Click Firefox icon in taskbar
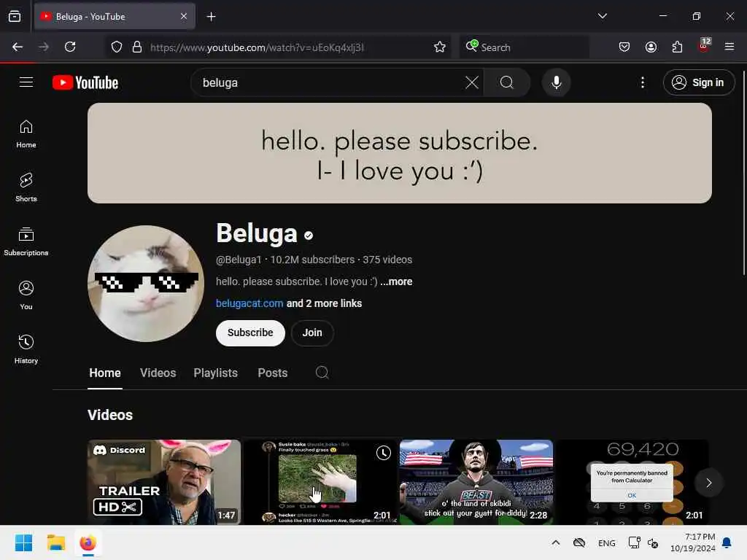Viewport: 747px width, 560px height. click(88, 542)
